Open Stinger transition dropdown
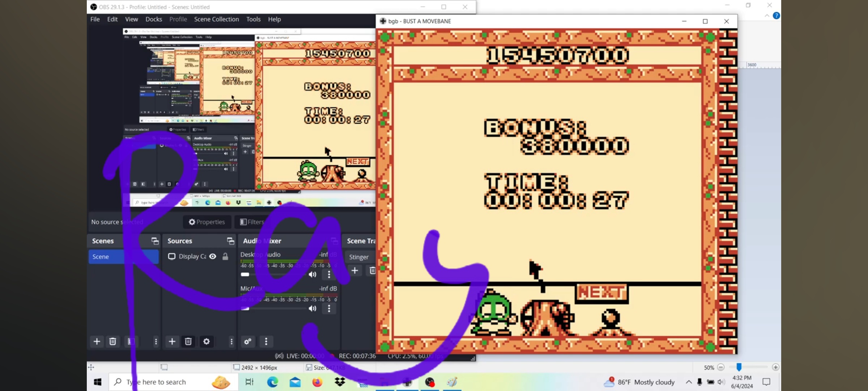 [359, 257]
